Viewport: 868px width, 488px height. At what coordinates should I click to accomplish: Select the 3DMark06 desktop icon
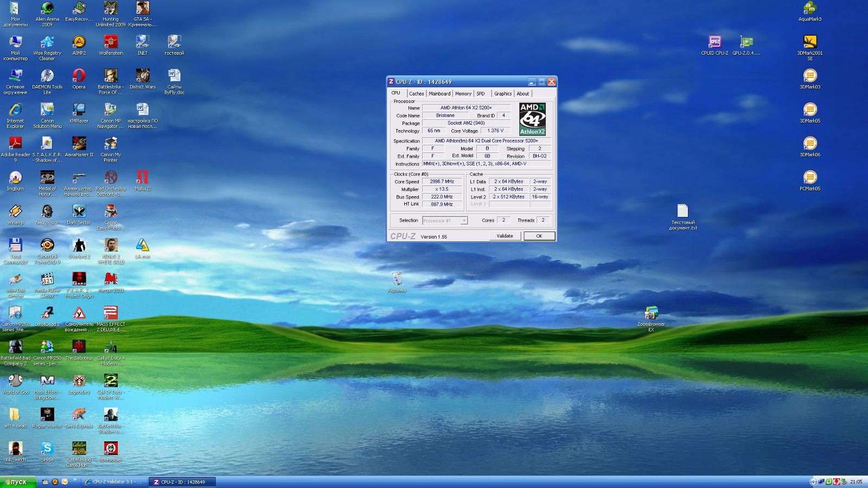(x=810, y=147)
